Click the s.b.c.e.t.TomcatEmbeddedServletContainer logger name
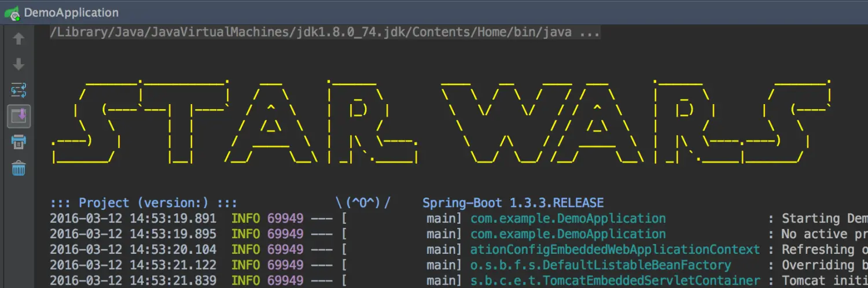Screen dimensions: 868x288 615,281
